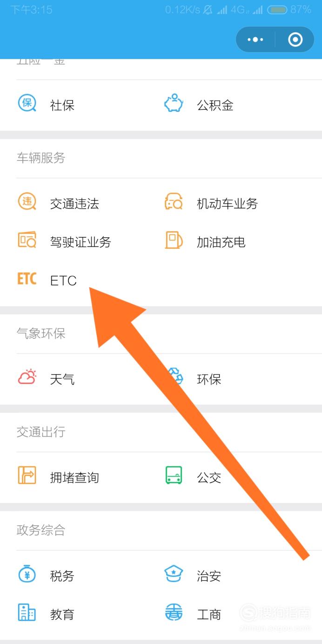Image resolution: width=322 pixels, height=644 pixels.
Task: Tap the 工商 commerce icon
Action: click(174, 612)
